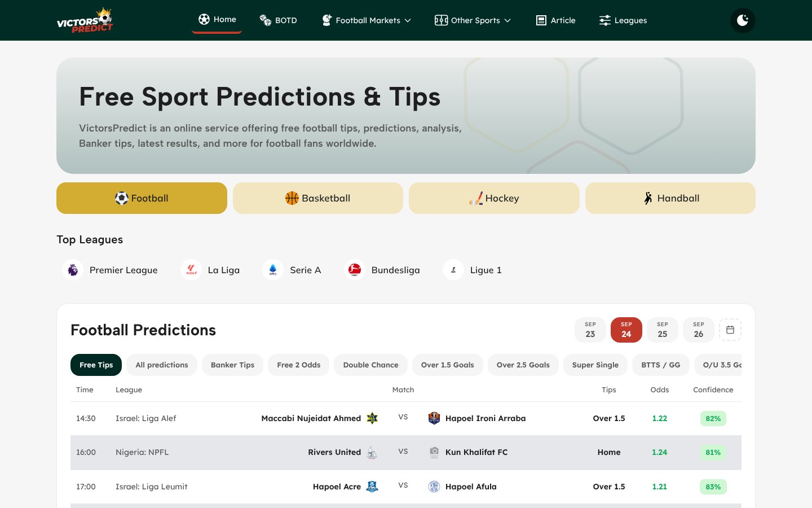Select the Sep 24 date

[626, 330]
